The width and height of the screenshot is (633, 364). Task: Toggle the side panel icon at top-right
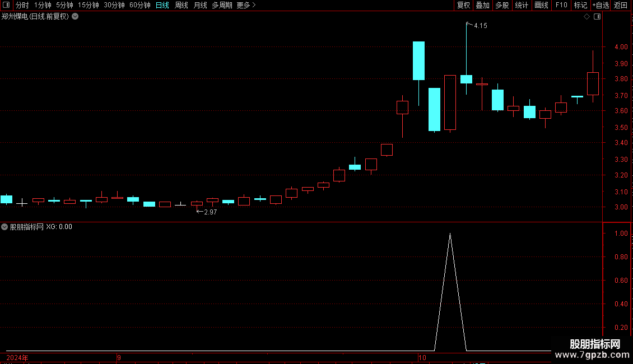tap(597, 17)
